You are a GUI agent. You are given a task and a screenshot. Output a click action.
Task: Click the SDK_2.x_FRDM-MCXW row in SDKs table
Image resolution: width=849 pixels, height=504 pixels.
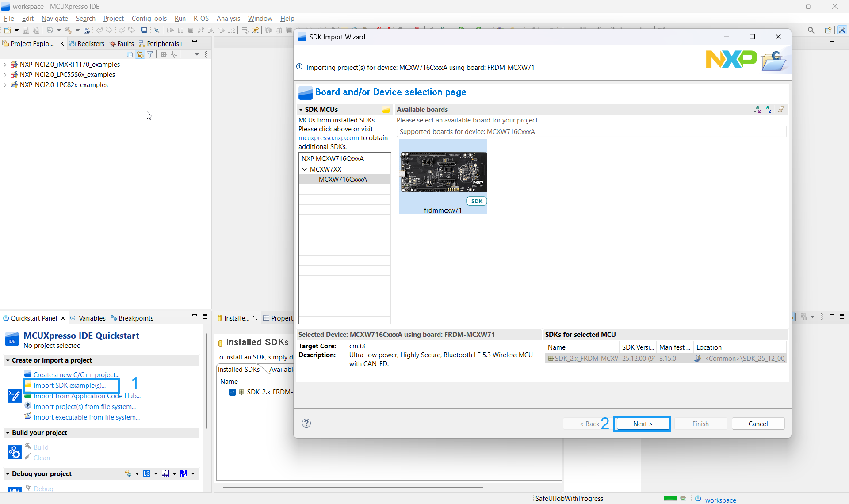coord(666,359)
